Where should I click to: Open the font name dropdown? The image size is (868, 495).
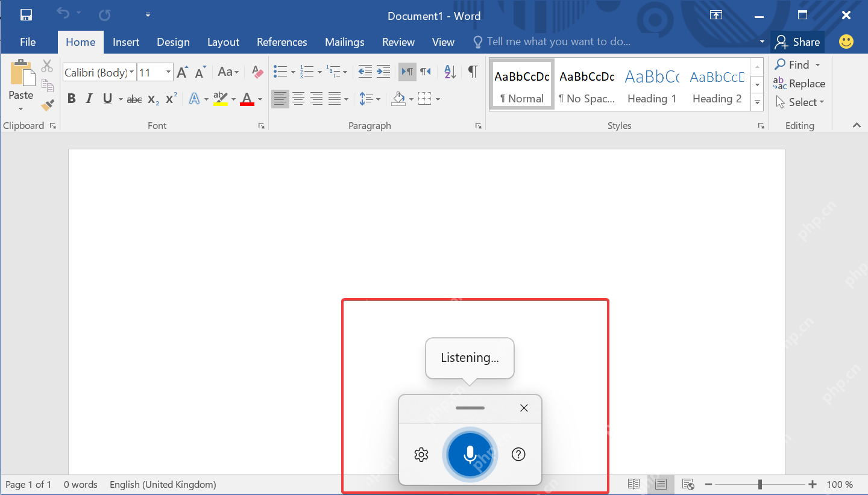coord(131,73)
